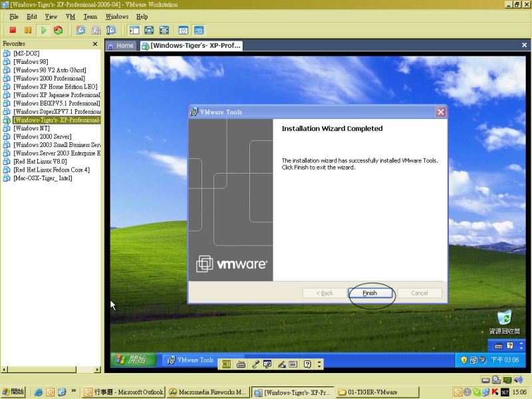Open the Windows menu
Viewport: 532px width, 399px height.
tap(117, 17)
